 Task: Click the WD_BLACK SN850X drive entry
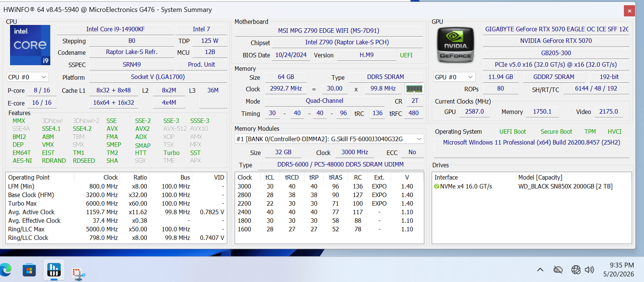[565, 186]
